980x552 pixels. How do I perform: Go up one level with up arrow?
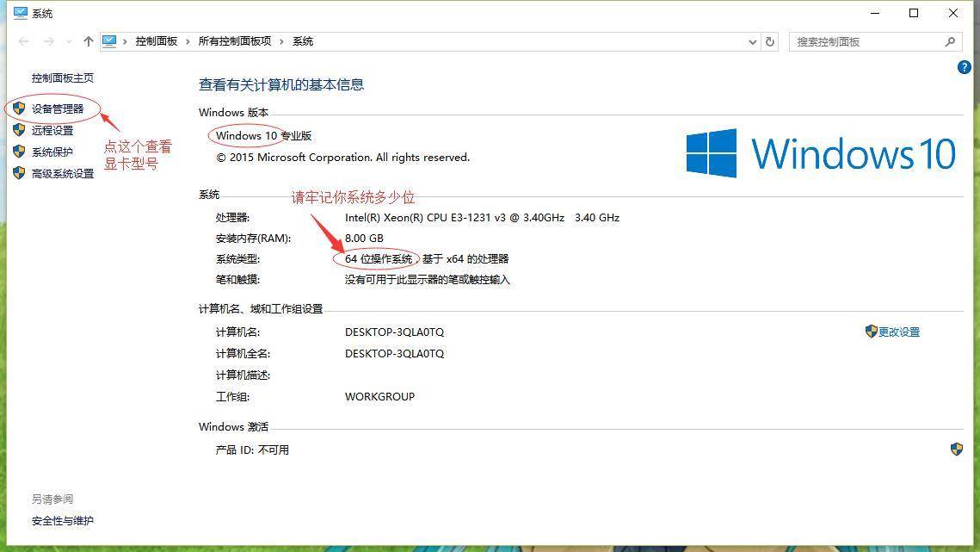tap(89, 41)
